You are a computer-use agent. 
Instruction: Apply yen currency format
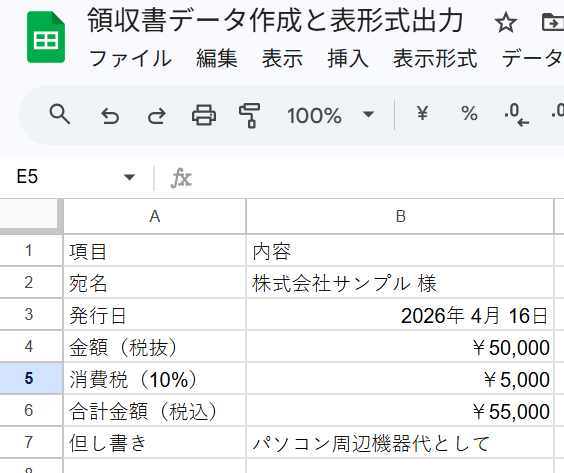pyautogui.click(x=422, y=114)
